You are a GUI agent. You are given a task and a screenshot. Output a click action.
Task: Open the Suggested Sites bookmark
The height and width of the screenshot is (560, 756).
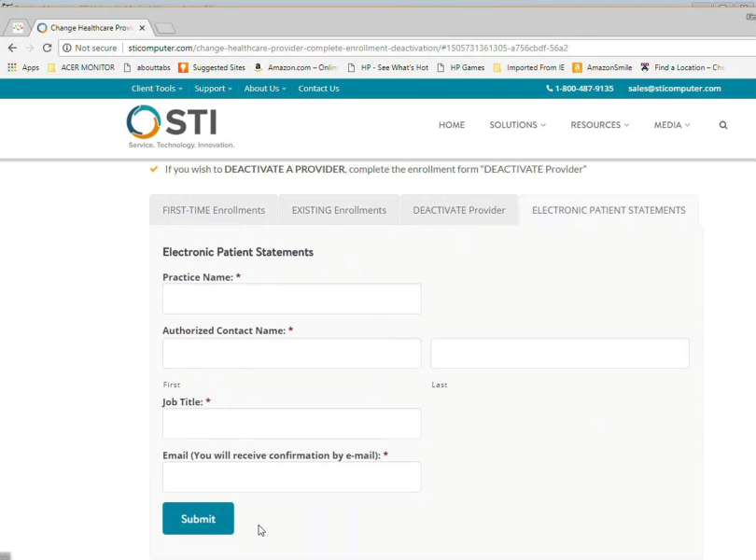click(212, 68)
